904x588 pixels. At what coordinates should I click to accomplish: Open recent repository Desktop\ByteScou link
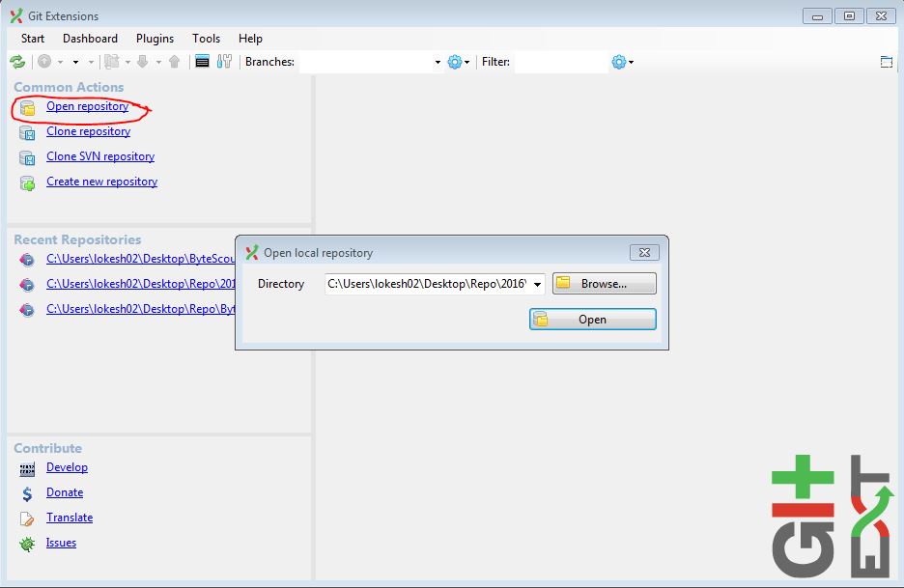click(140, 259)
